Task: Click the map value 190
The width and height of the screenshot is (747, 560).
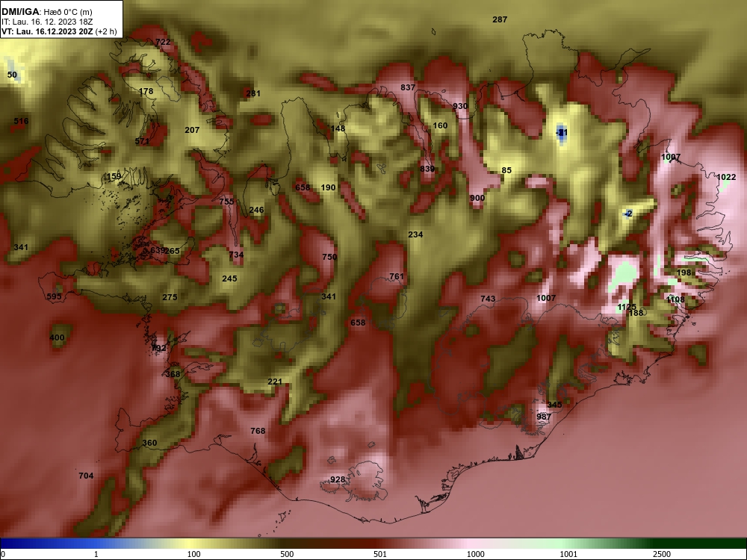Action: click(328, 187)
